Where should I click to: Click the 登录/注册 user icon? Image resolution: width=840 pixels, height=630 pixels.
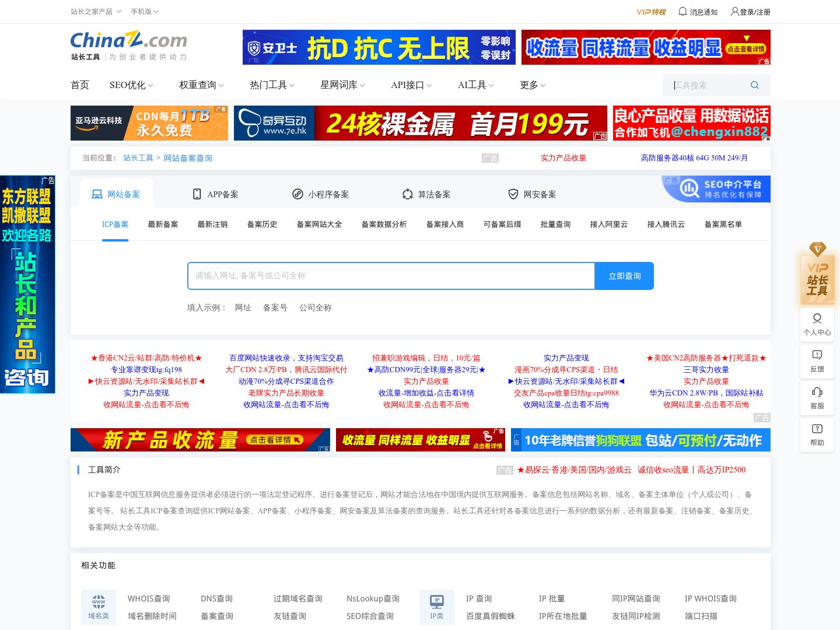point(735,11)
